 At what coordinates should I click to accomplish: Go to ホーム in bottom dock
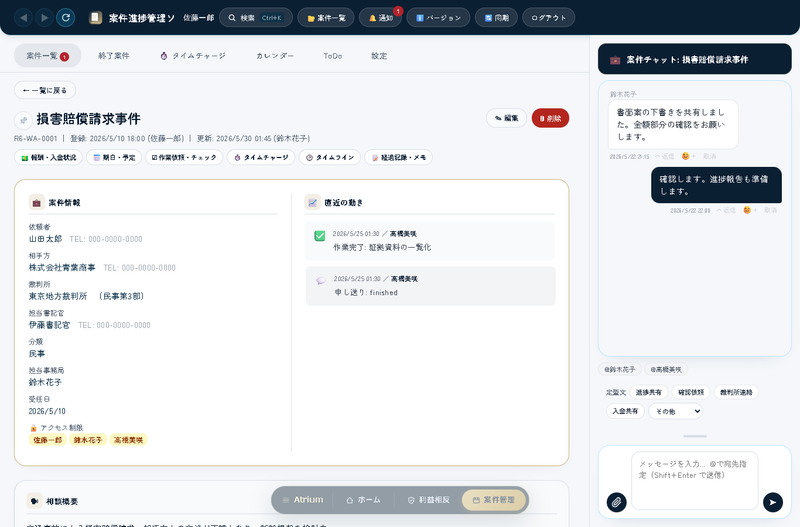[363, 500]
